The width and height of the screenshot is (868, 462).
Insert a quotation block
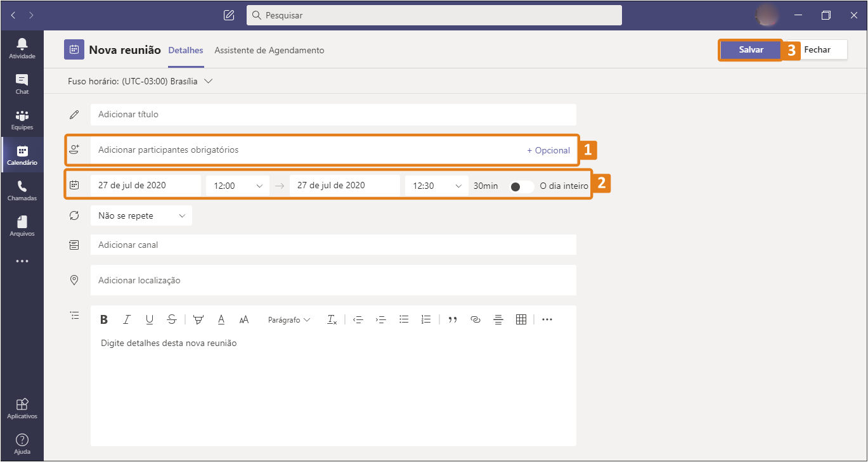click(x=453, y=320)
